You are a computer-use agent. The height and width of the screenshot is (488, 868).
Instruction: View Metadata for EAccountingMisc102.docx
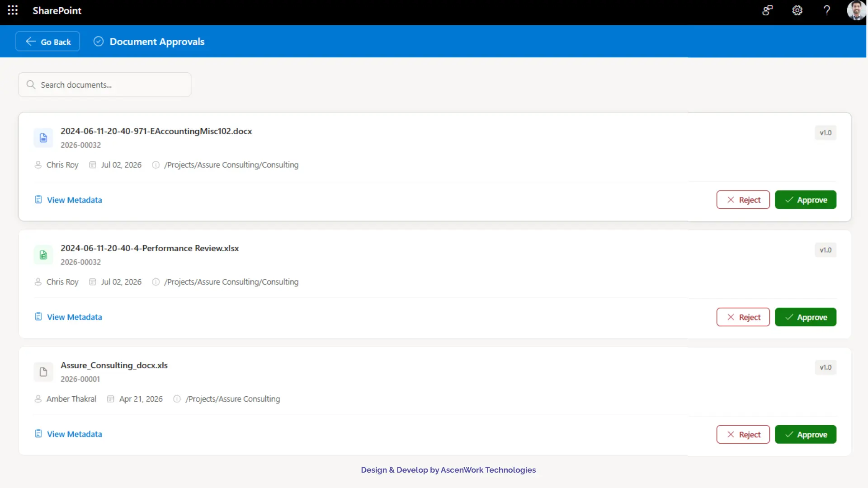tap(68, 200)
